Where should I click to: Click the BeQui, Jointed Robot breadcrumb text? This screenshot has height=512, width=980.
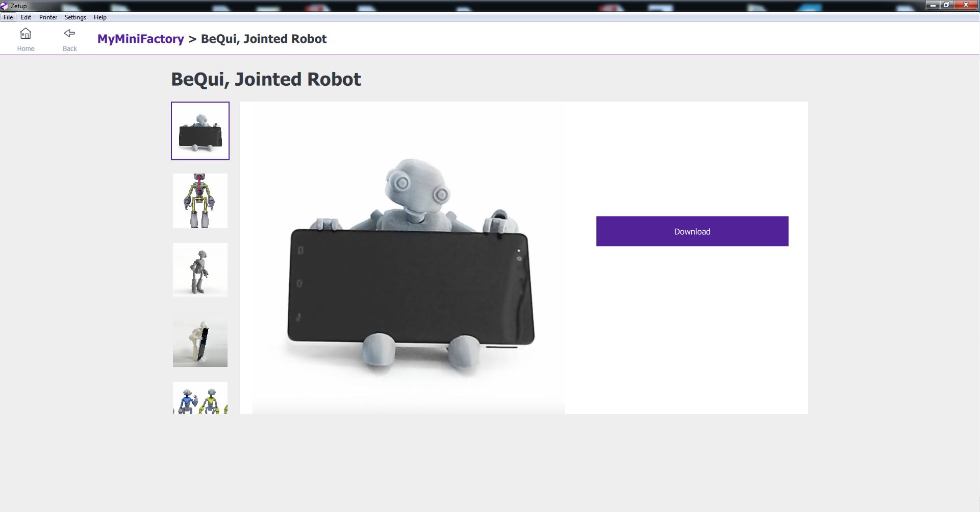(263, 39)
